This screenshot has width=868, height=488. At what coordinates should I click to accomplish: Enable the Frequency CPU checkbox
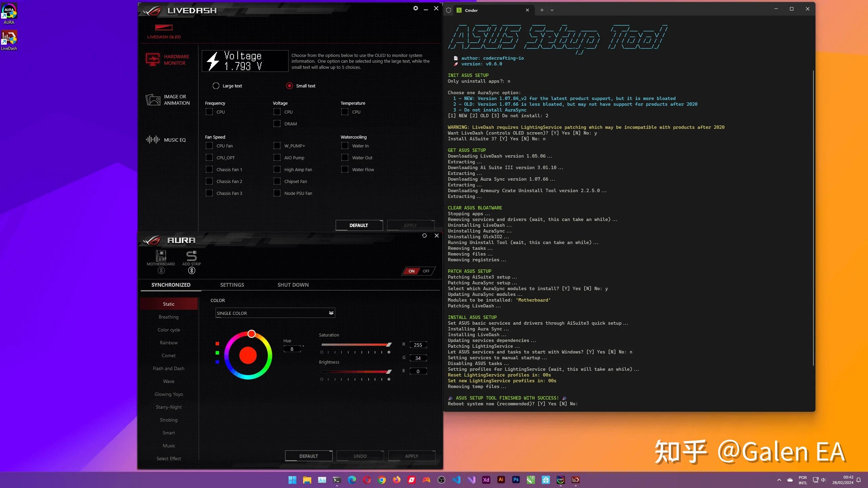coord(209,112)
